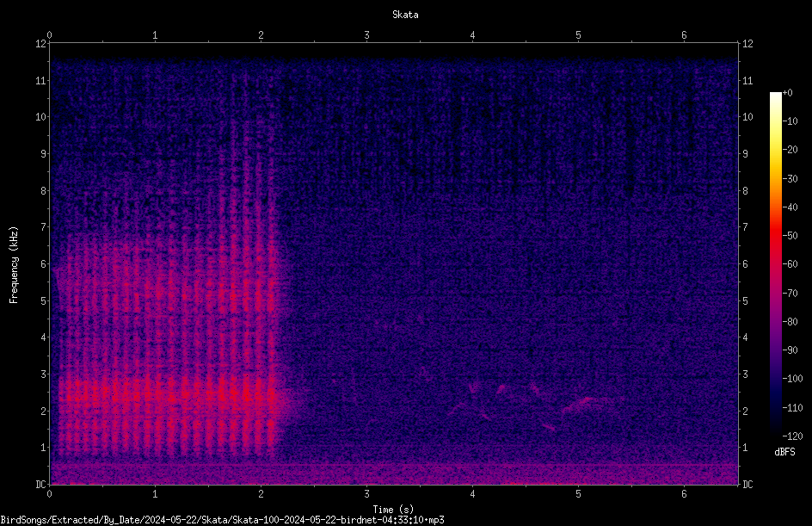Click the 3 second mark on bottom axis

366,494
